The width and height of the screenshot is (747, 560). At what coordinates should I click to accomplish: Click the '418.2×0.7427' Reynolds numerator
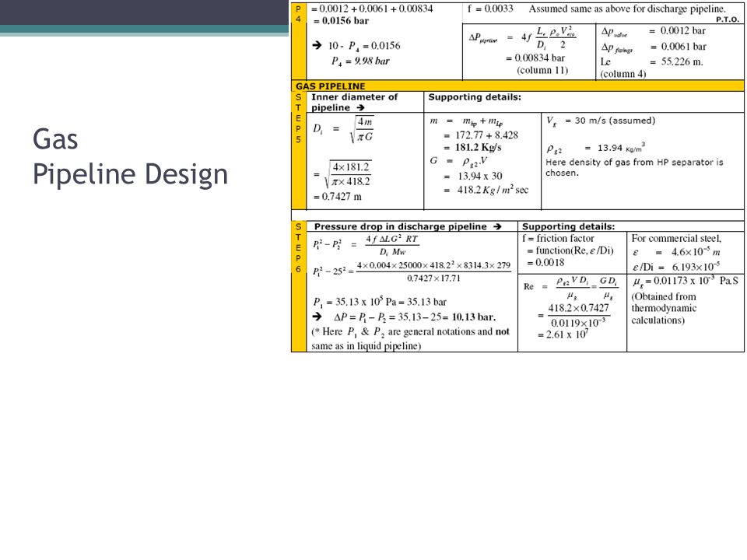tap(578, 308)
